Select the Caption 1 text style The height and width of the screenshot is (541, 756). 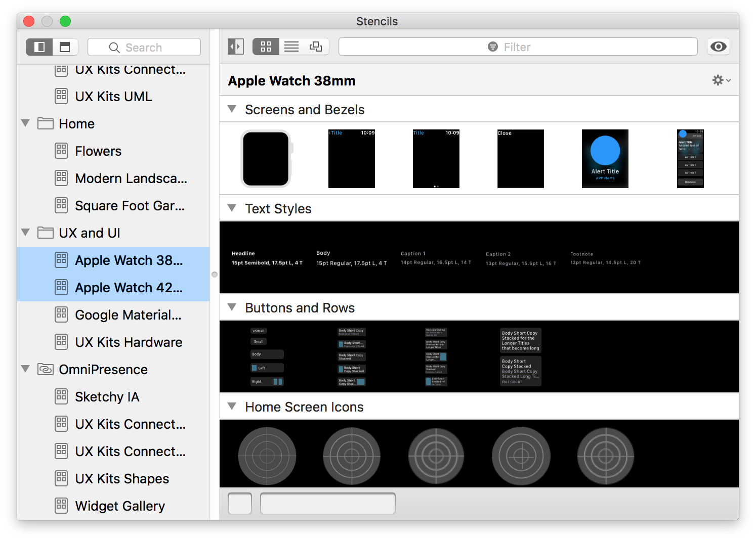click(436, 258)
